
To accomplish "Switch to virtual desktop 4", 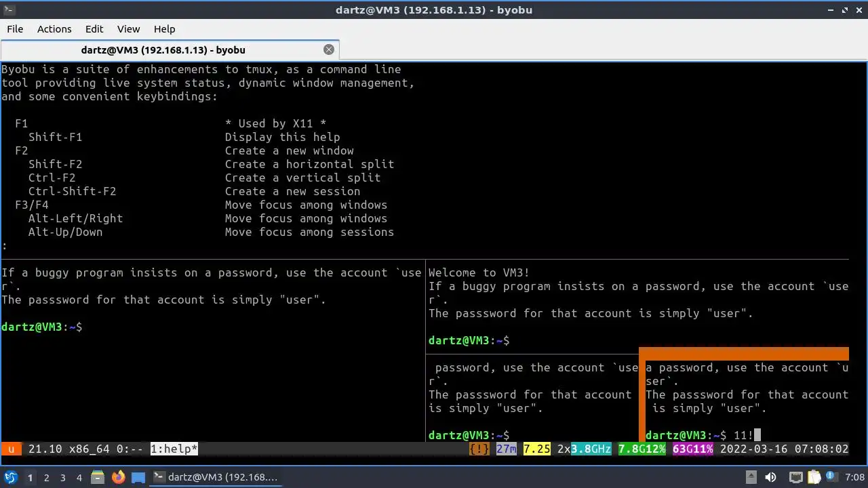I will click(79, 478).
